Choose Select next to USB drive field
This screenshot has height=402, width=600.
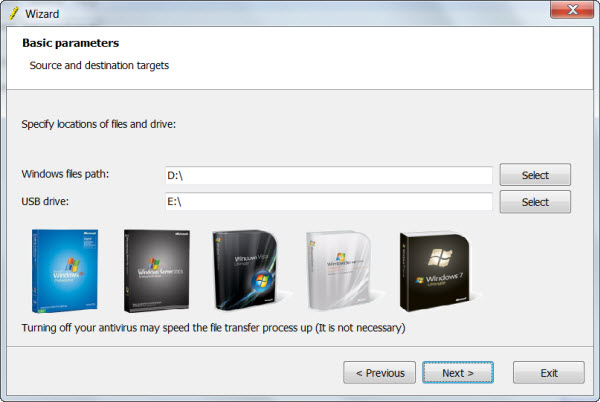coord(535,202)
